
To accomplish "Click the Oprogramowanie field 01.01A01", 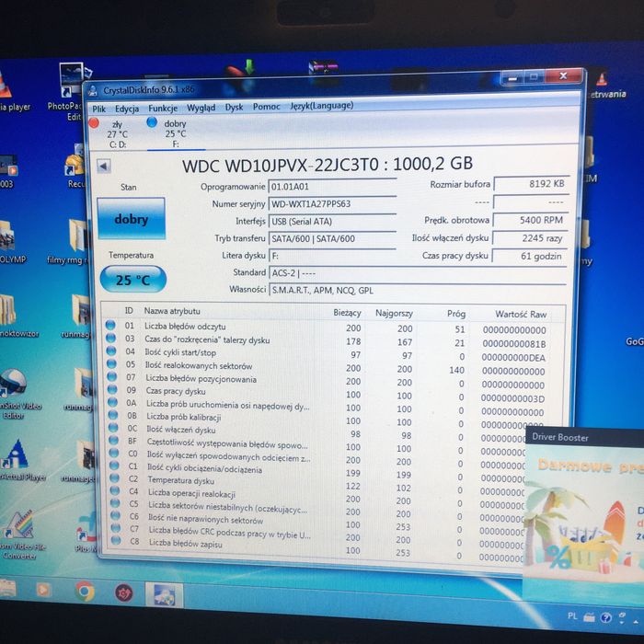I will point(332,187).
